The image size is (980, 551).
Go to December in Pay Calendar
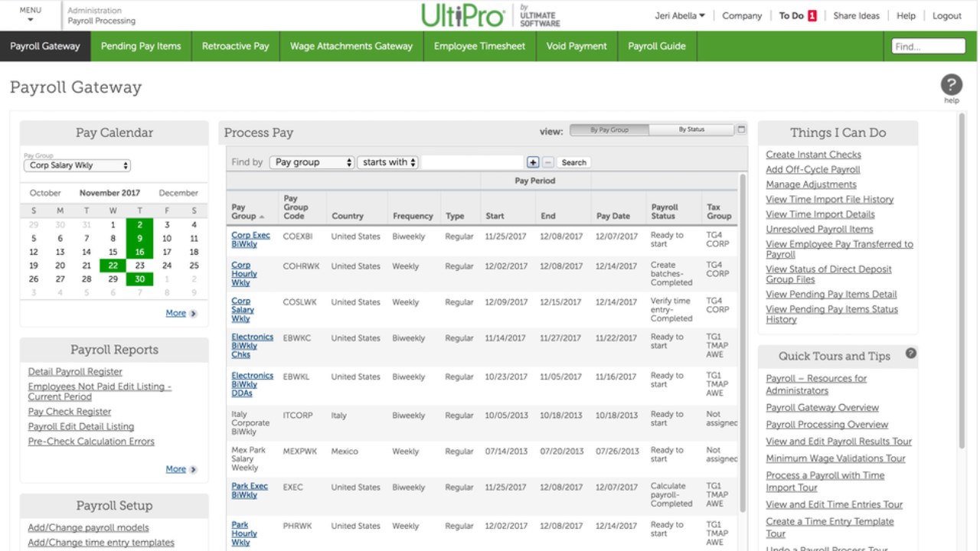click(178, 193)
